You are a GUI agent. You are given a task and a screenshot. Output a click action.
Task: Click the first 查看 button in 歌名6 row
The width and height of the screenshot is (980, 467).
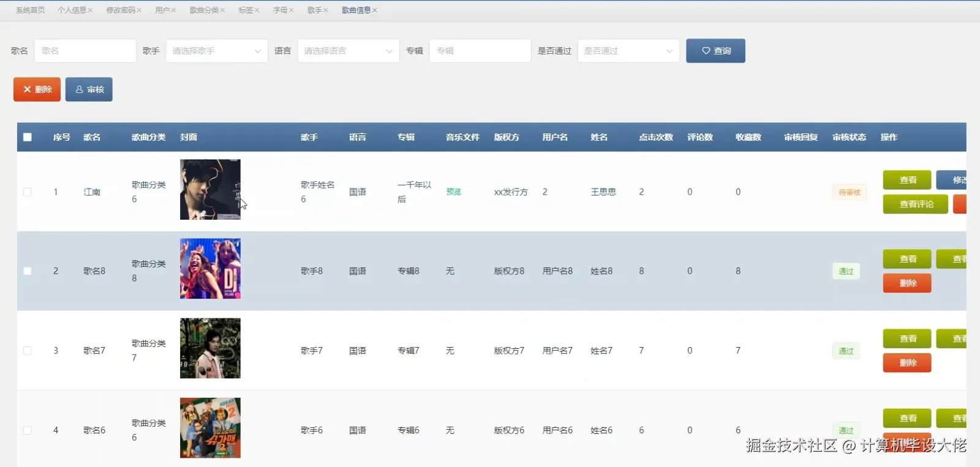tap(907, 418)
